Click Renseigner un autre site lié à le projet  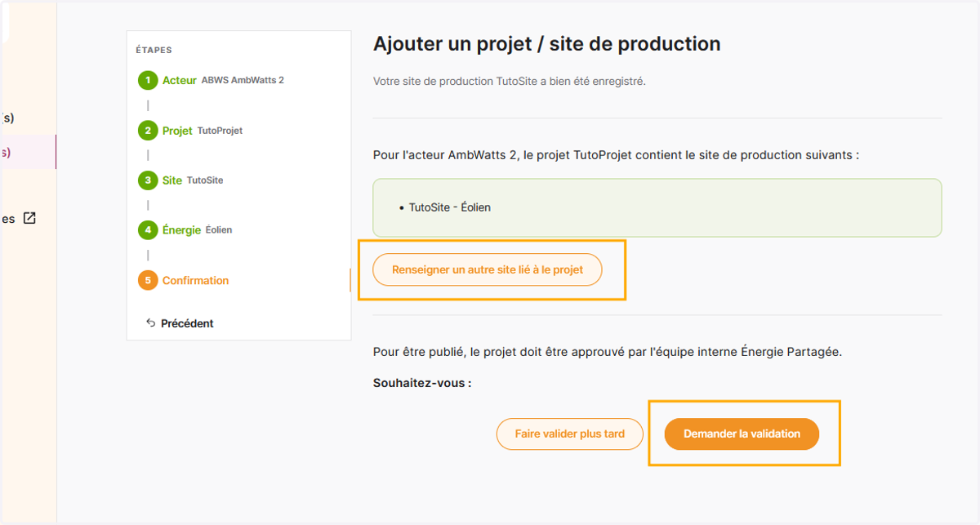click(488, 269)
